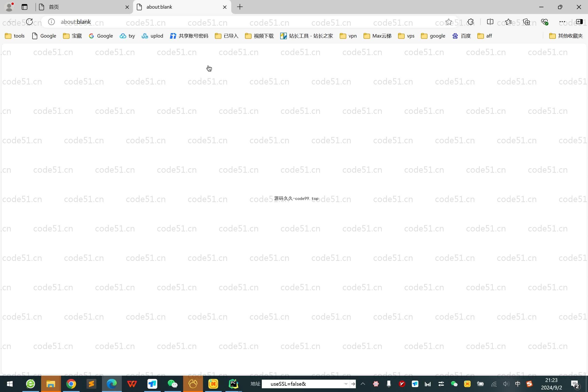Open the Collections icon
The width and height of the screenshot is (588, 392).
click(526, 22)
